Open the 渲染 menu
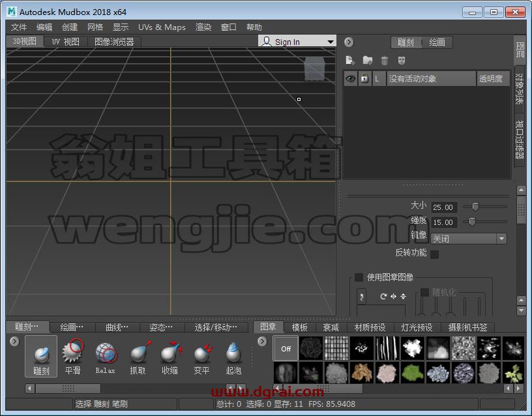The image size is (532, 416). pyautogui.click(x=203, y=27)
